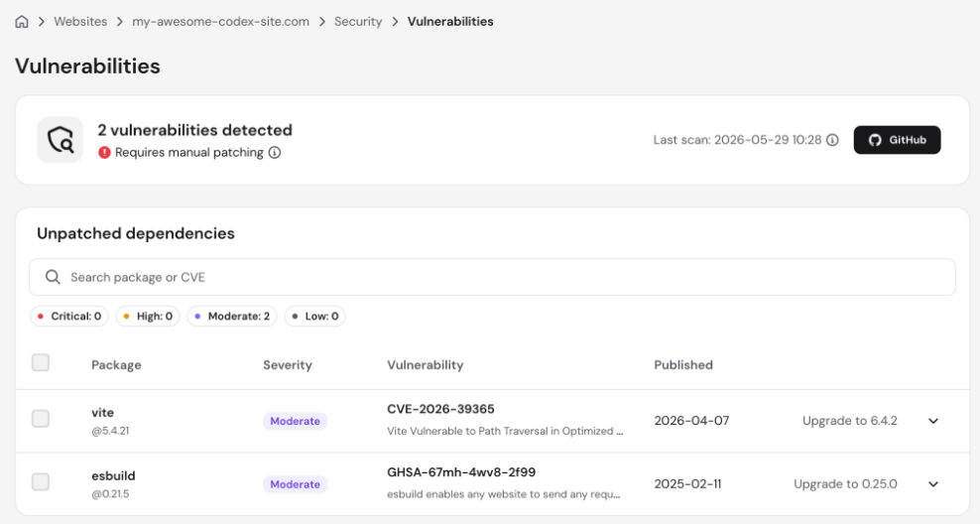Show info about Requires manual patching
The image size is (980, 524).
[275, 153]
